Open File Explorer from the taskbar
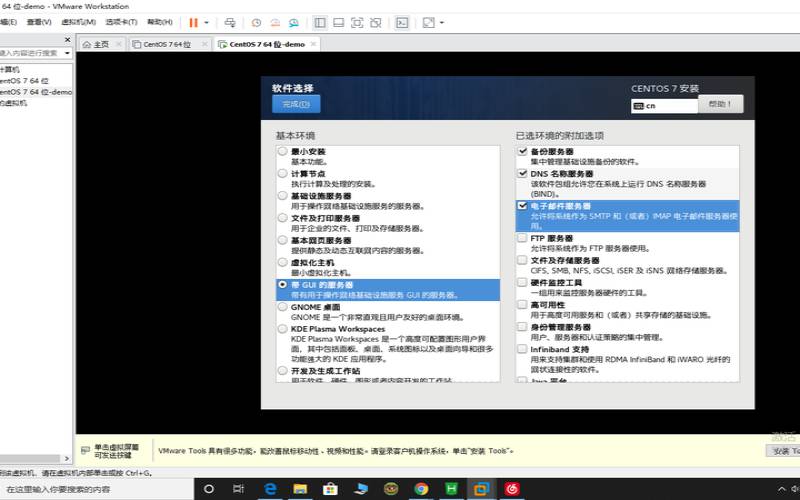This screenshot has width=800, height=500. tap(300, 489)
